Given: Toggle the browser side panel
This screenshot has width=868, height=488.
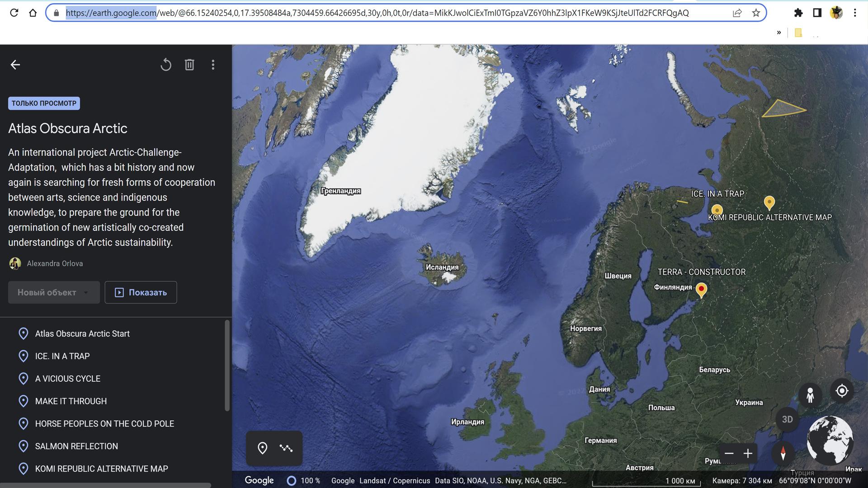Looking at the screenshot, I should (x=817, y=13).
